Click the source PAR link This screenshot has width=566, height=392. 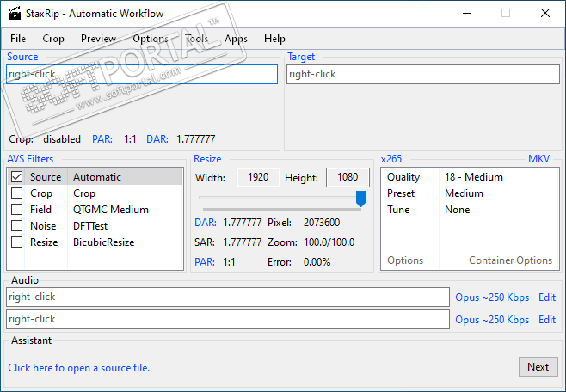pos(102,139)
